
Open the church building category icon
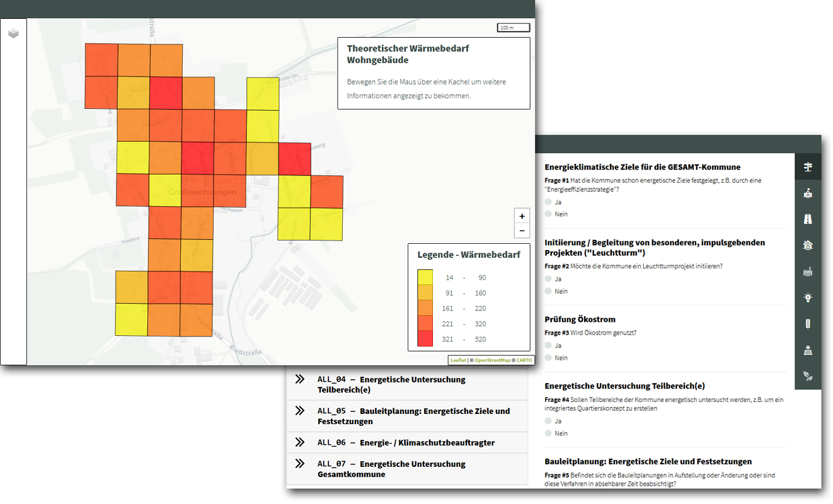tap(808, 193)
